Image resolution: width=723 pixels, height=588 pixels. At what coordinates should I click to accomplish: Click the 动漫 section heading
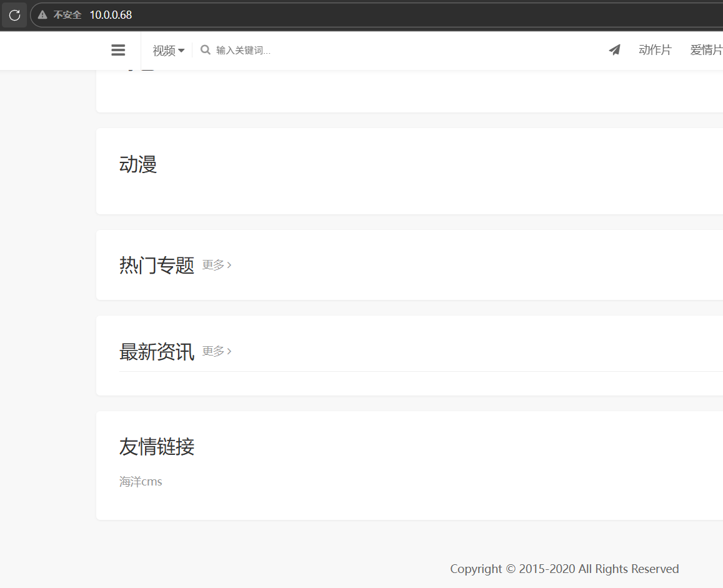(138, 165)
